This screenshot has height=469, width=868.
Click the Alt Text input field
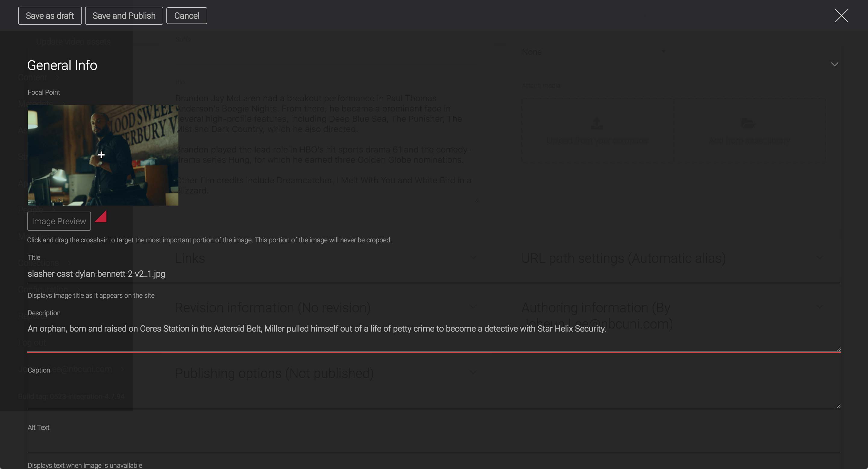(434, 443)
